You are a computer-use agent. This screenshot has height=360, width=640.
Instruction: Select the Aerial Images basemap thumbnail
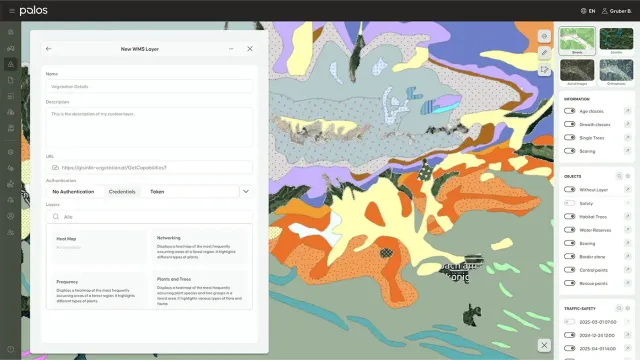pyautogui.click(x=577, y=72)
